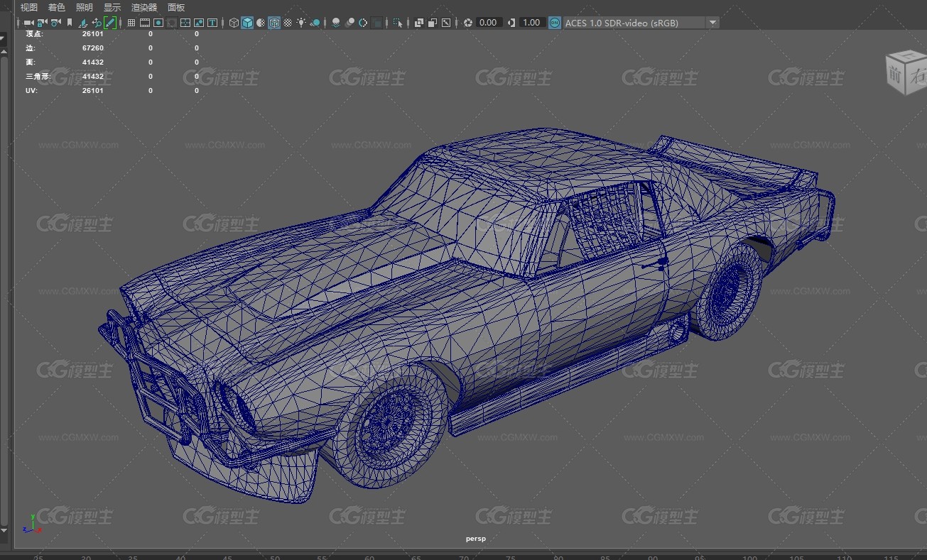
Task: Toggle the Field Chart display
Action: click(x=185, y=23)
